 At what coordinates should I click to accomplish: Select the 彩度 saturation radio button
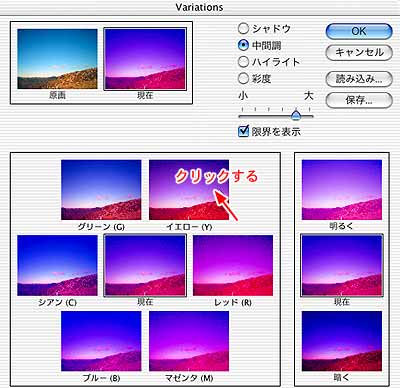point(243,78)
